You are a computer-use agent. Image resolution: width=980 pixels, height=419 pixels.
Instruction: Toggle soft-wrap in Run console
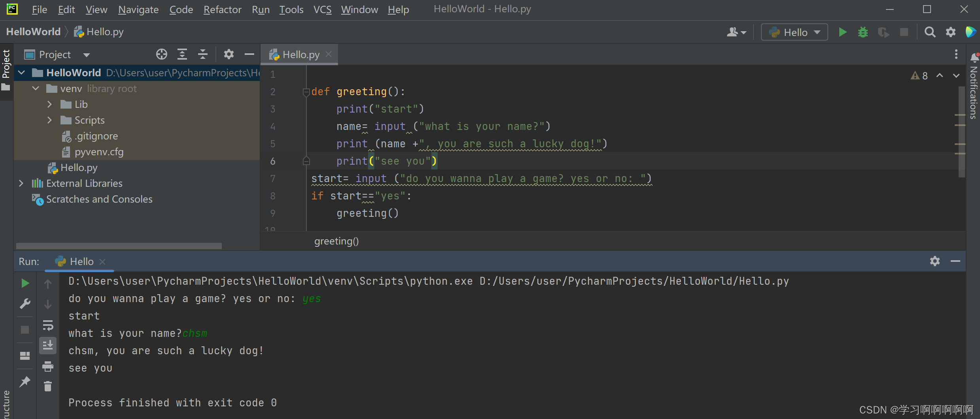tap(48, 325)
